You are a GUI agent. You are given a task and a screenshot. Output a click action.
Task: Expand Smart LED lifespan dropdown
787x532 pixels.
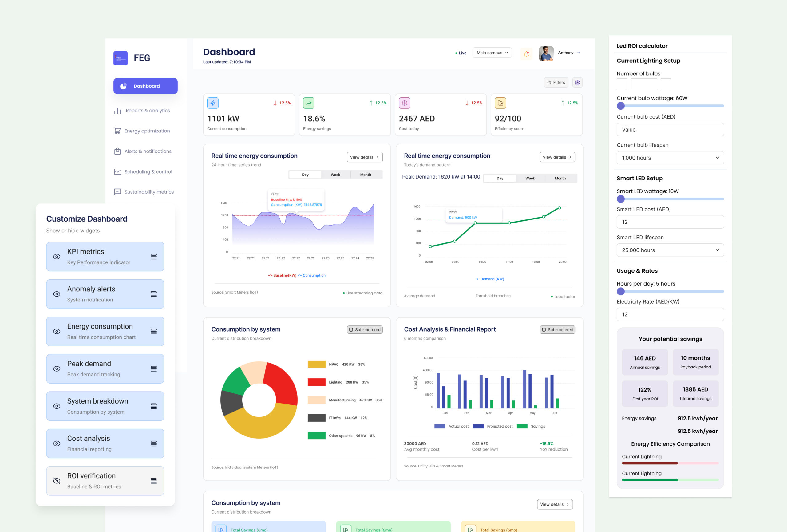[670, 250]
